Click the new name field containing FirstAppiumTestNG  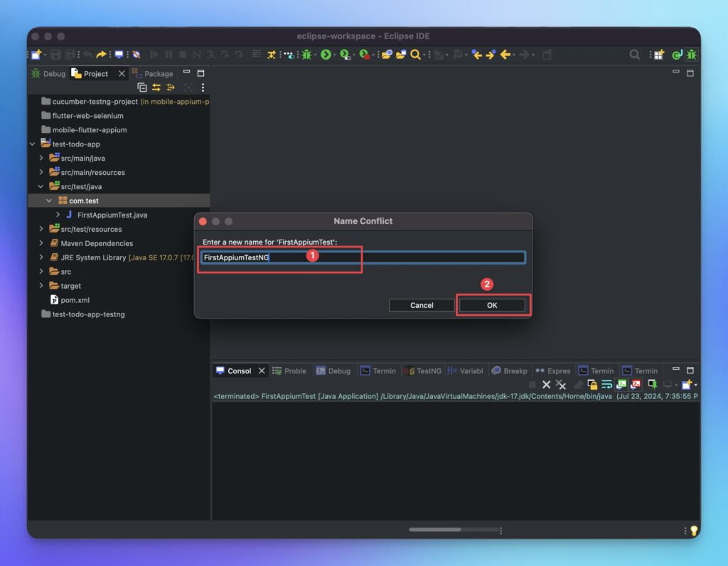(363, 257)
